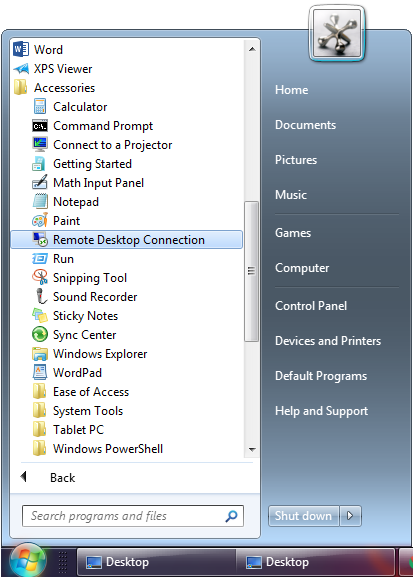The image size is (413, 577).
Task: Open Word application icon
Action: click(21, 49)
